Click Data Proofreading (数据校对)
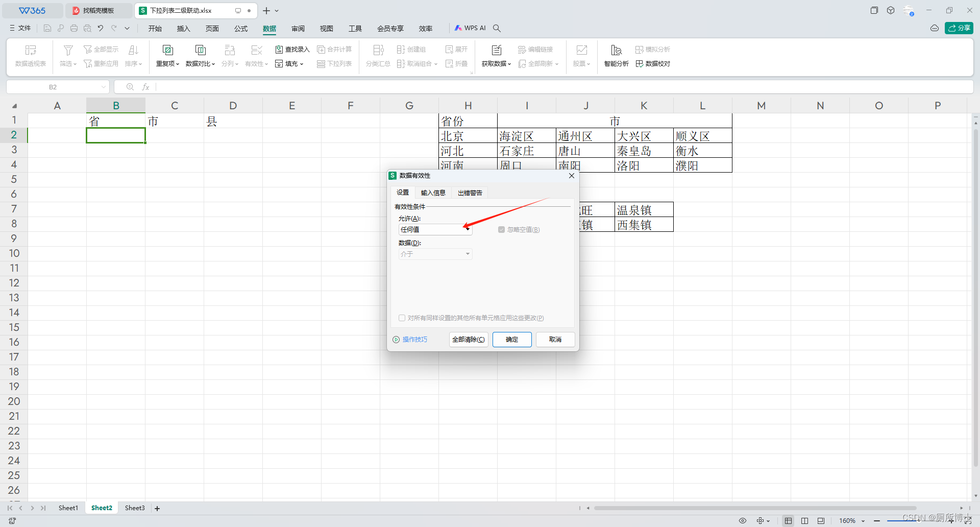 653,64
